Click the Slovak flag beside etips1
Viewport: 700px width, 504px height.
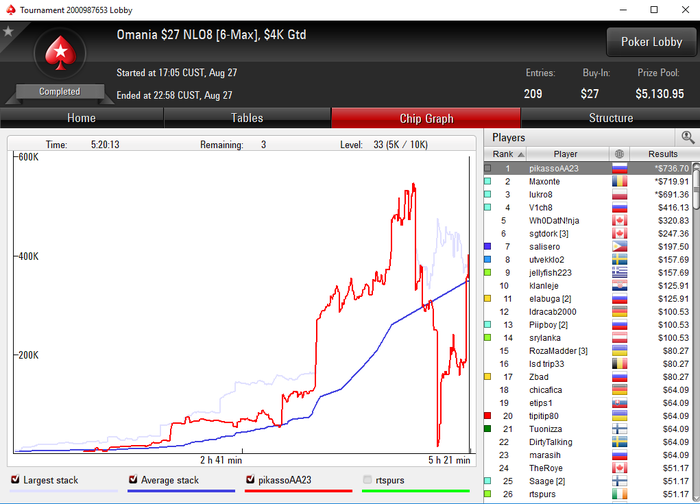(x=620, y=403)
